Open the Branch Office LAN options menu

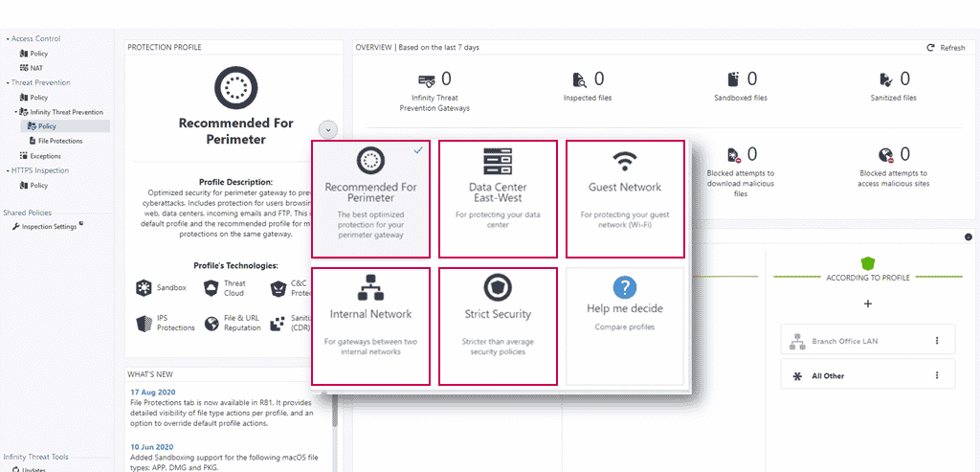[937, 341]
